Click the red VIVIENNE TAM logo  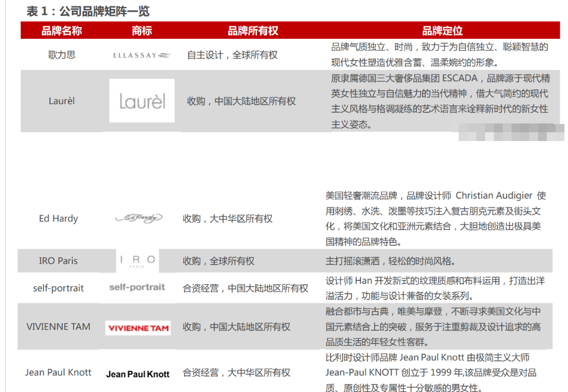point(138,328)
